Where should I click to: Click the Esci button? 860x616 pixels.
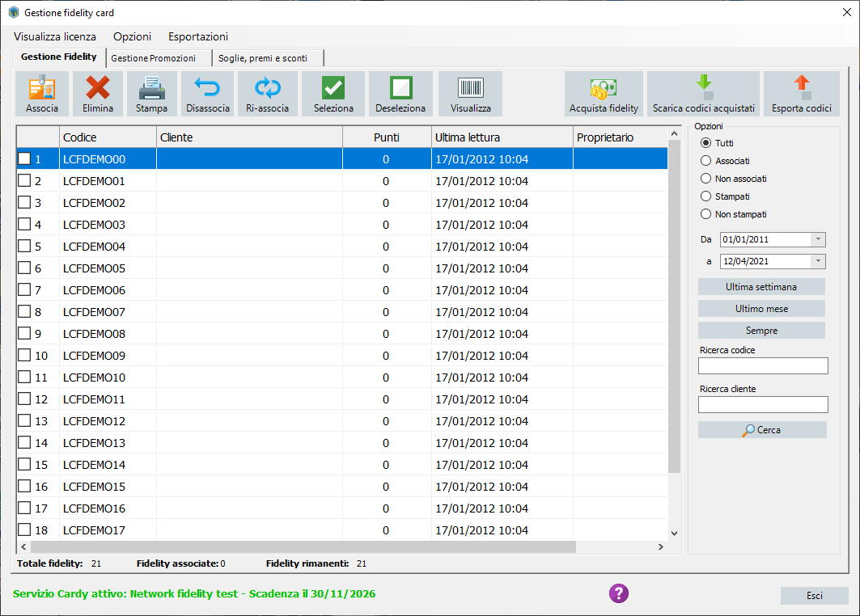[x=814, y=596]
